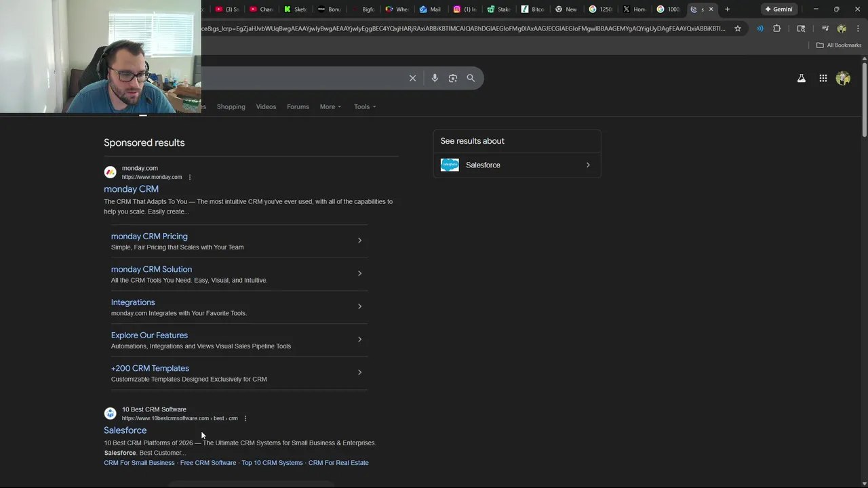Switch to the Sketch tab
868x488 pixels.
click(x=295, y=9)
